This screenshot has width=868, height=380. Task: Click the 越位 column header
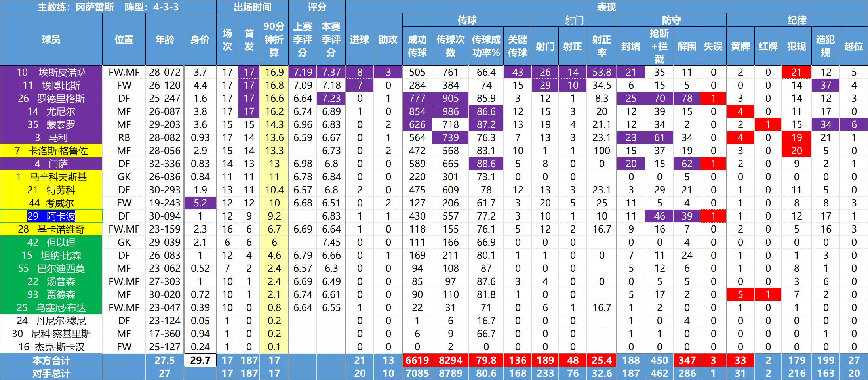click(x=854, y=46)
